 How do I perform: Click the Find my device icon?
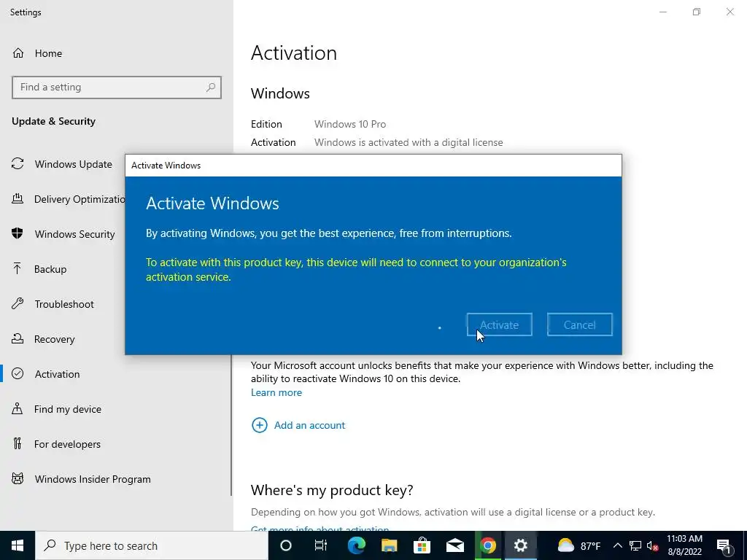(18, 408)
